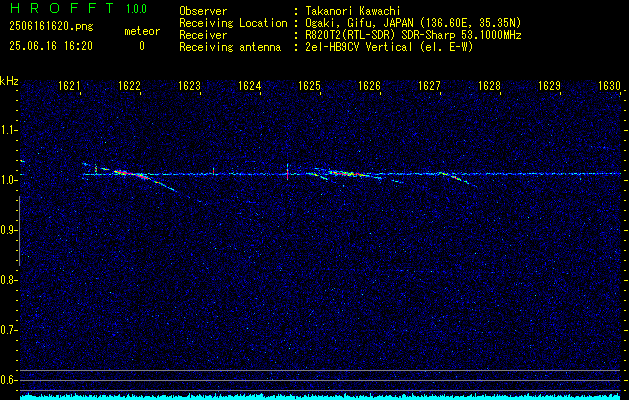Click the 0.7 kHz axis label

[8, 330]
